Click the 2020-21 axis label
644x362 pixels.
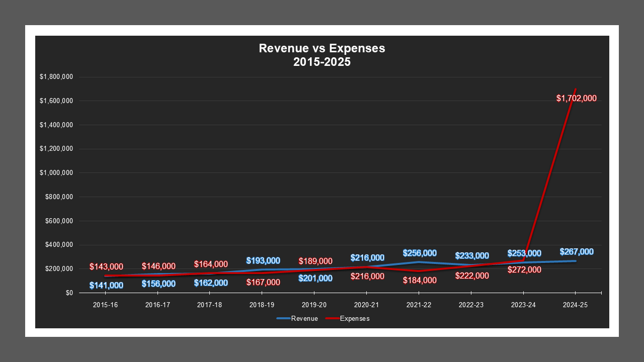(366, 305)
